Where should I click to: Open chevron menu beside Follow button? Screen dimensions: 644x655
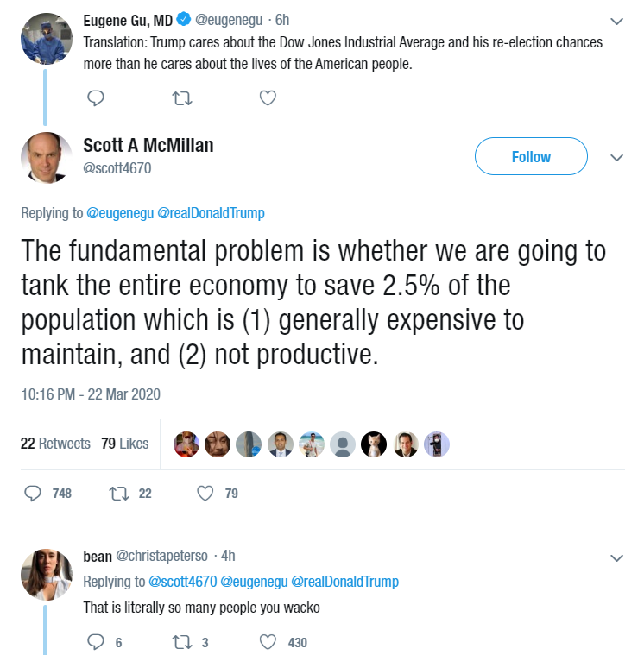[617, 158]
